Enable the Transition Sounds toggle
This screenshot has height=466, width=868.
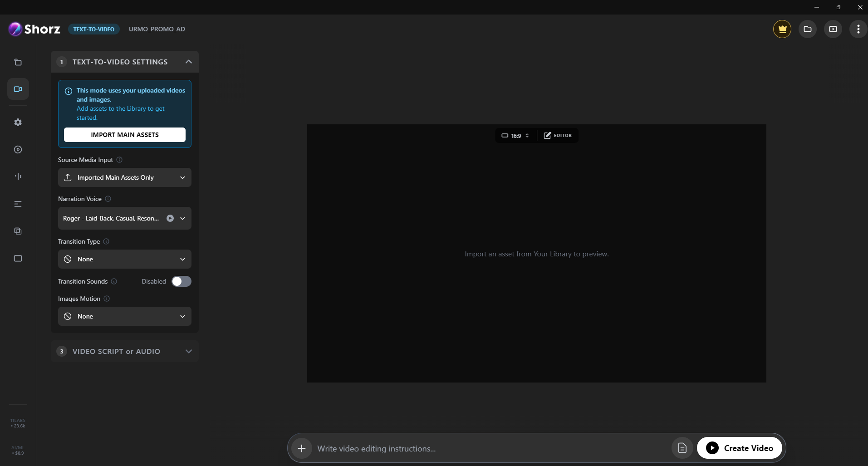[x=181, y=281]
